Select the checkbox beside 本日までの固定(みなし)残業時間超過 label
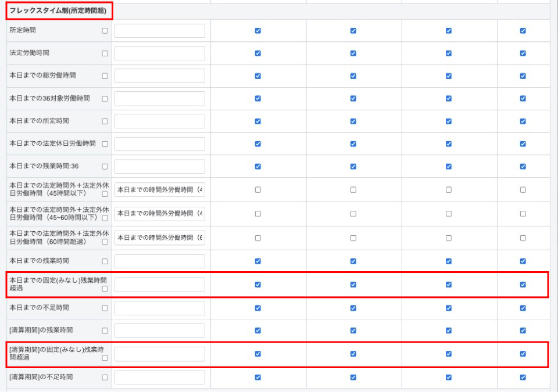The height and width of the screenshot is (392, 558). click(105, 289)
